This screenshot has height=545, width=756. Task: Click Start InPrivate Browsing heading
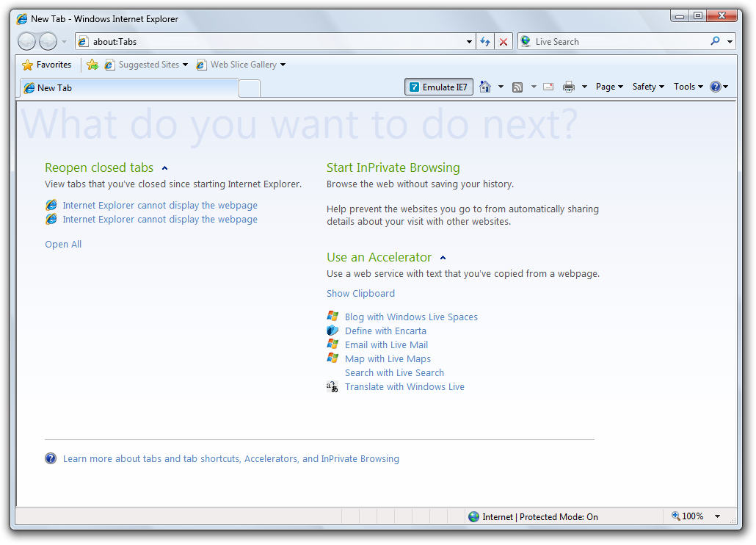click(393, 168)
